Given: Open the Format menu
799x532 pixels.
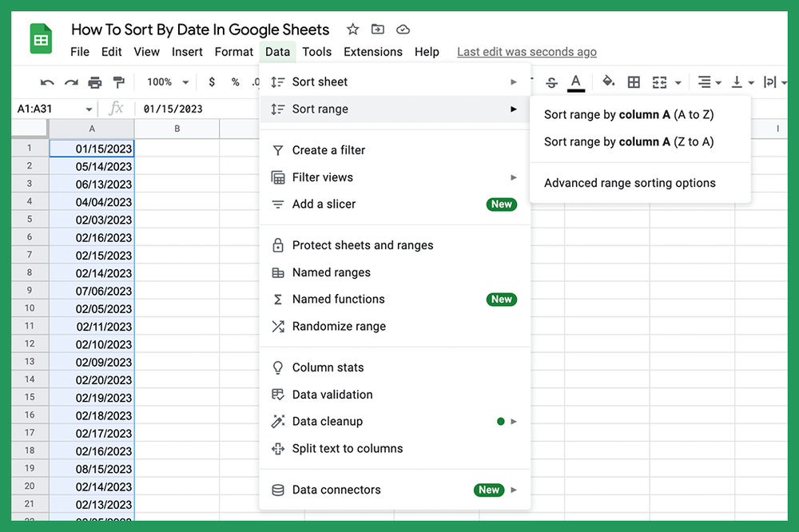Looking at the screenshot, I should click(234, 52).
